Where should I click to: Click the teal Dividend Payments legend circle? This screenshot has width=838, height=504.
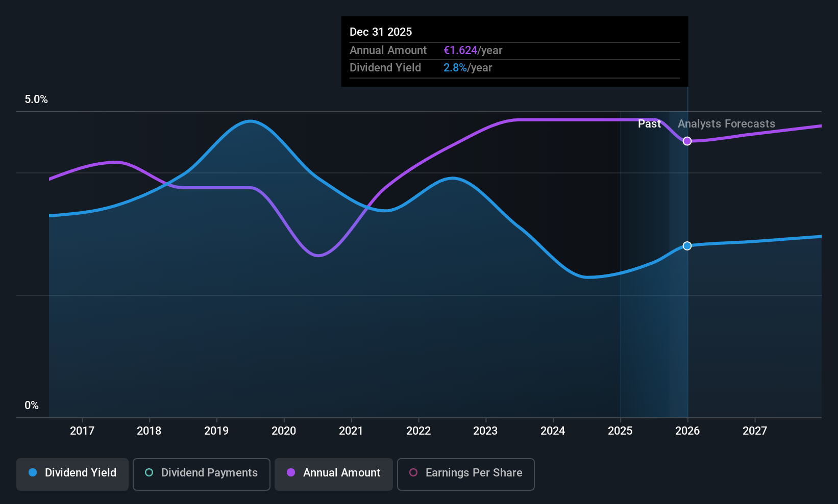pos(149,473)
